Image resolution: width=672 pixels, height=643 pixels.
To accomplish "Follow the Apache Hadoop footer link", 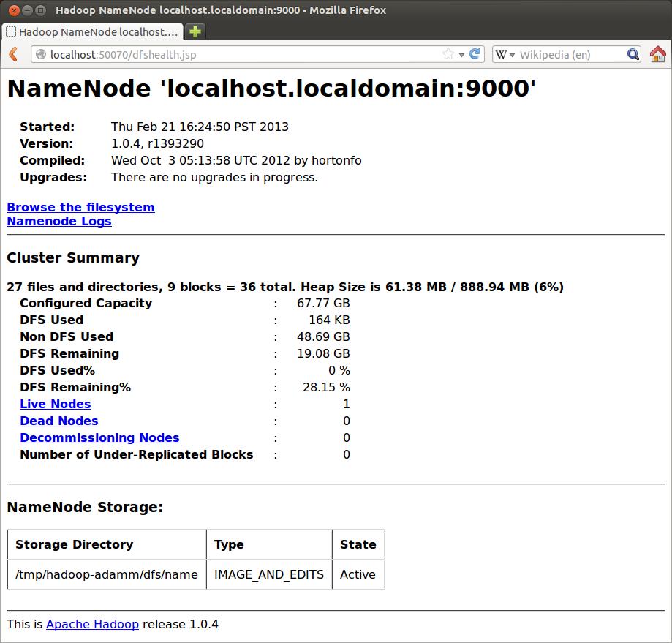I will coord(92,624).
